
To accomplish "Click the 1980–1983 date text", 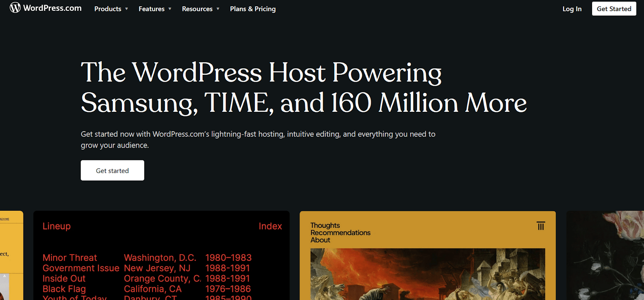I will pos(228,258).
